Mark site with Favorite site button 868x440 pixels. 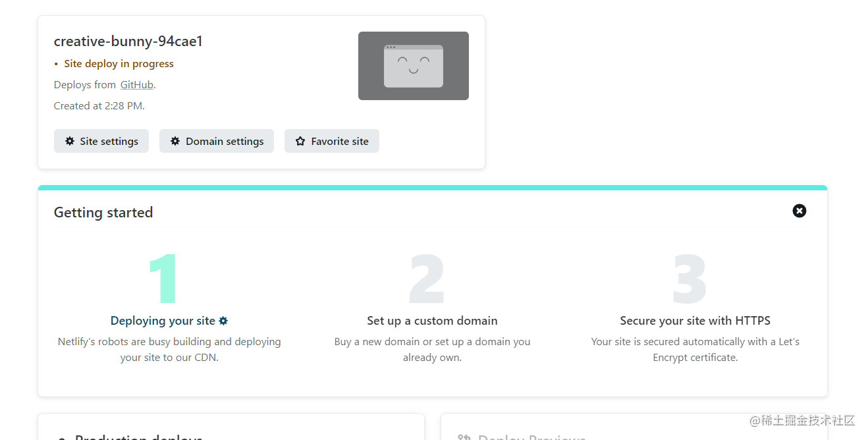(331, 141)
